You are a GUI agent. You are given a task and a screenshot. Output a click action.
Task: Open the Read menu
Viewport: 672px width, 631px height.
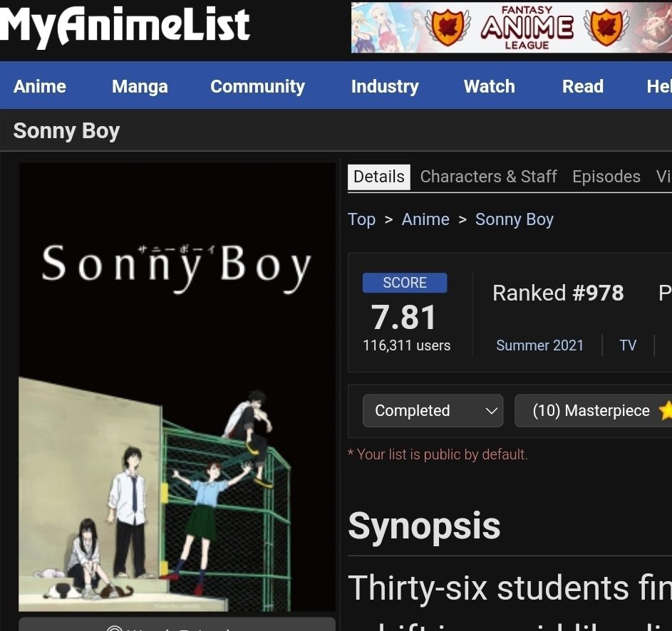pyautogui.click(x=583, y=87)
